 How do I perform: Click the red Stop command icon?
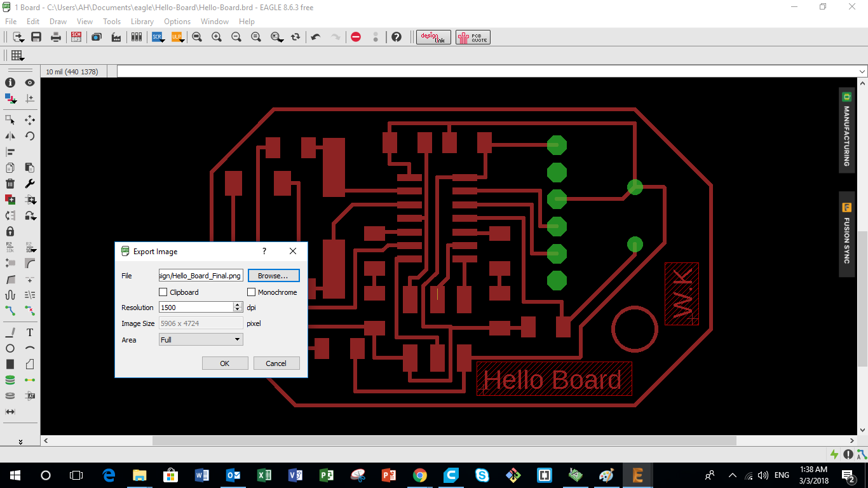pos(356,37)
